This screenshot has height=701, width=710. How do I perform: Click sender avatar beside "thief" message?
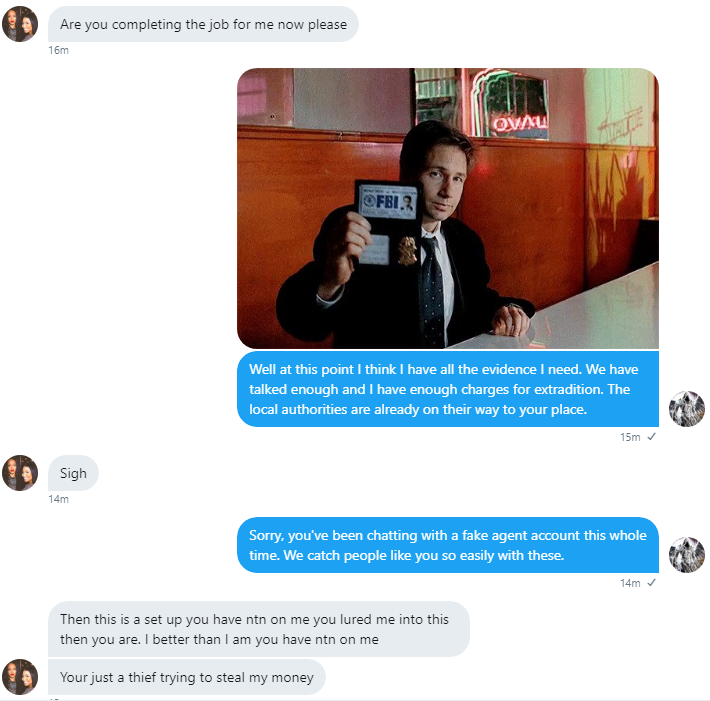click(20, 677)
